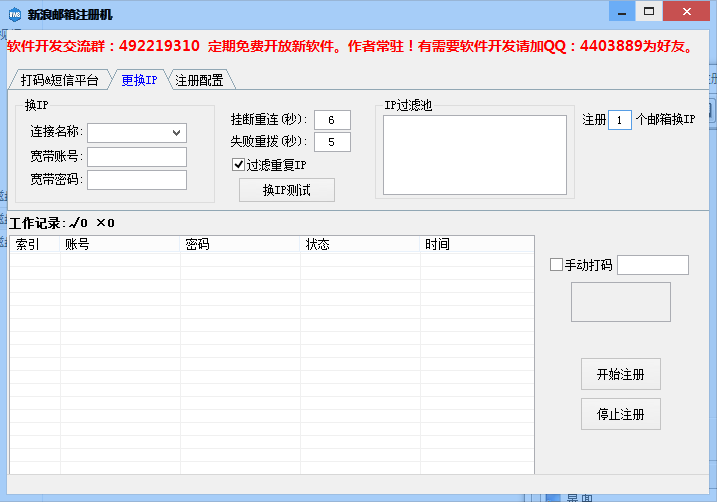
Task: Focus the 宽带密码 input field
Action: tap(137, 180)
